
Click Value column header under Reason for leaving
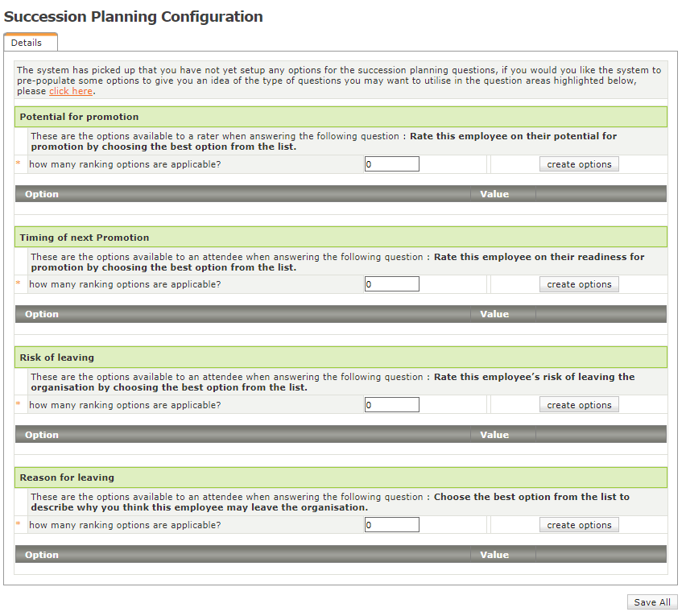coord(494,555)
